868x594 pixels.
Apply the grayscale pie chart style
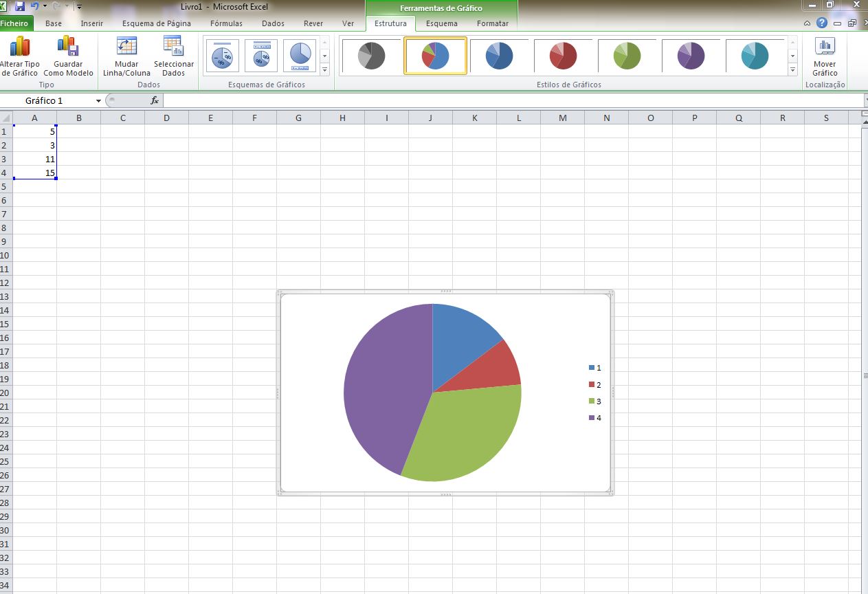tap(371, 56)
